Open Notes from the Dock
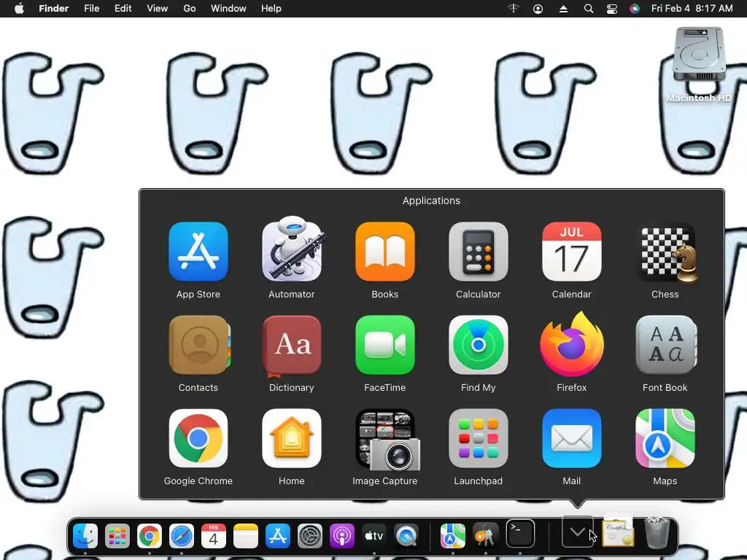747x560 pixels. pyautogui.click(x=246, y=536)
